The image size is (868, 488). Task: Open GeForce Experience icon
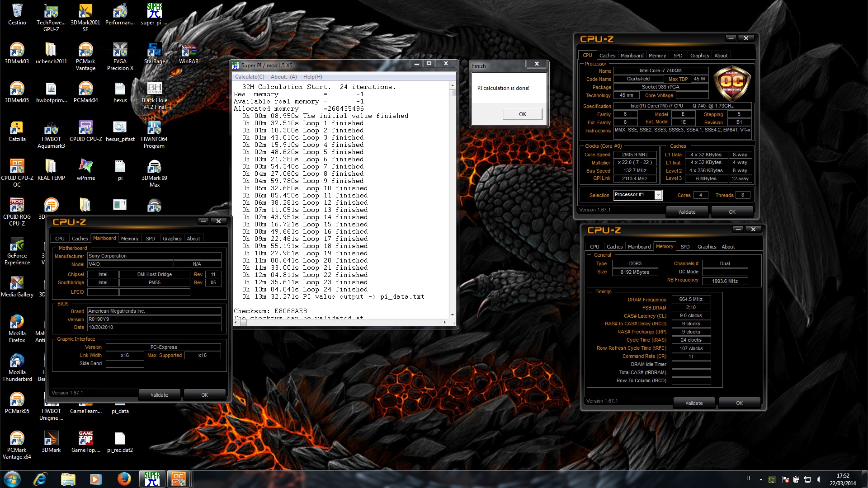click(x=17, y=251)
